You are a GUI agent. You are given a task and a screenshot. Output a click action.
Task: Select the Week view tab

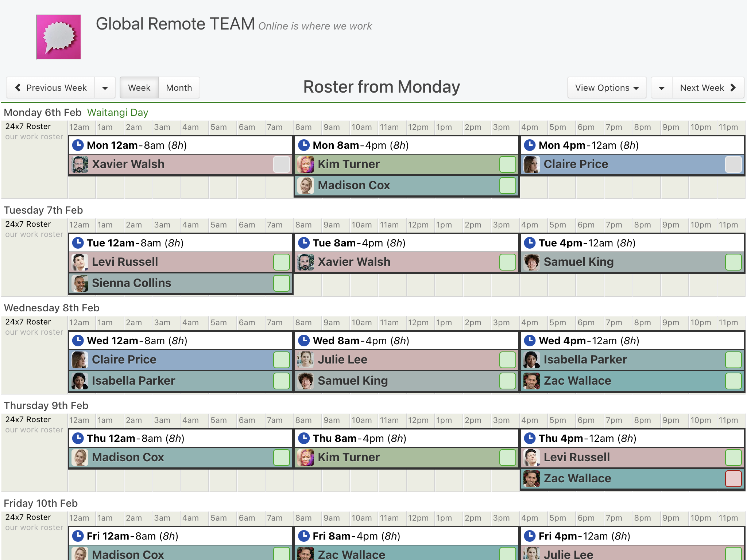(x=139, y=88)
